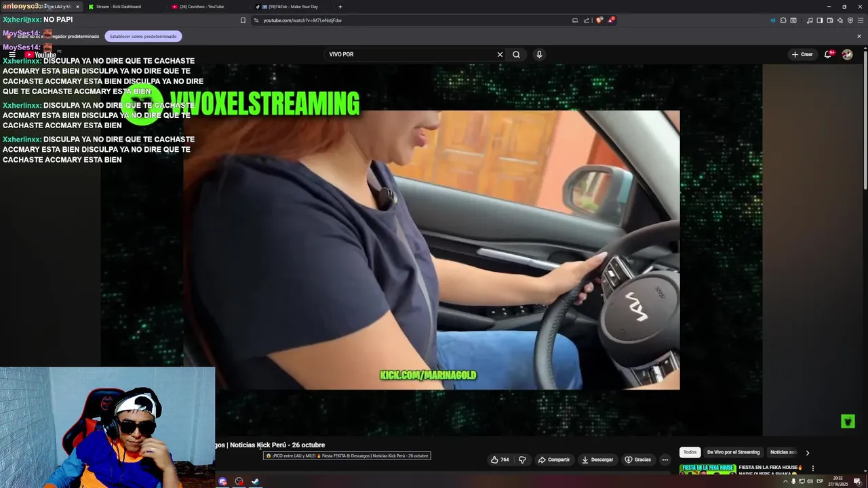Close the current YouTube tab
The image size is (868, 488).
tap(77, 7)
